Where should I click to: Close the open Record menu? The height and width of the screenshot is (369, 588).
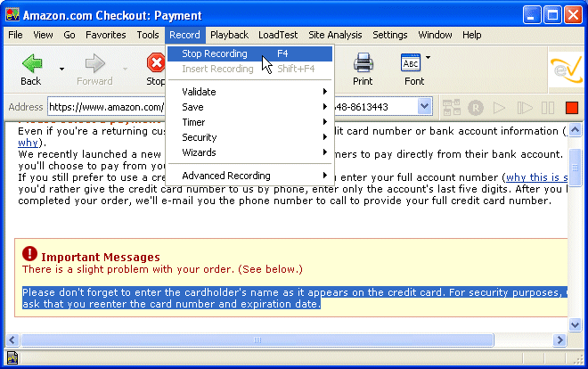[184, 35]
